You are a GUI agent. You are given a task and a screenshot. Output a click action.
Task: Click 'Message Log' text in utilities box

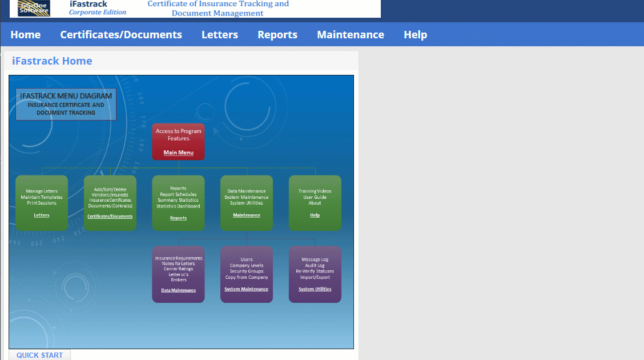[315, 259]
